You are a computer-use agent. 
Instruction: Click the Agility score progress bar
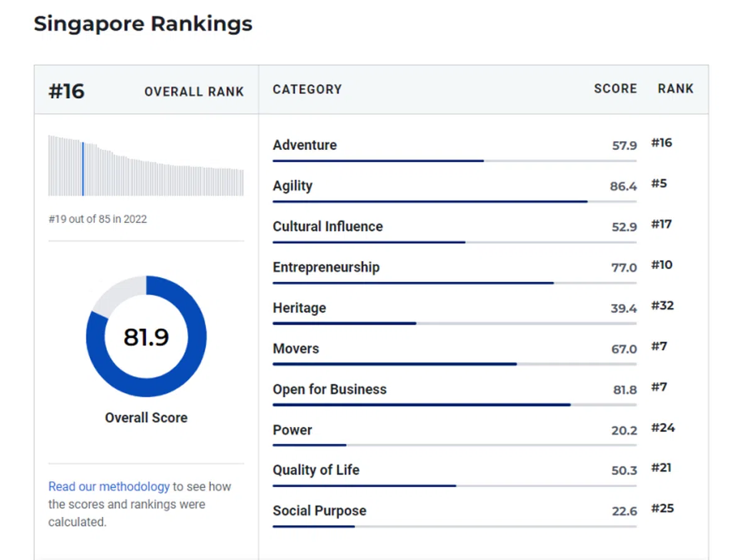pyautogui.click(x=454, y=202)
